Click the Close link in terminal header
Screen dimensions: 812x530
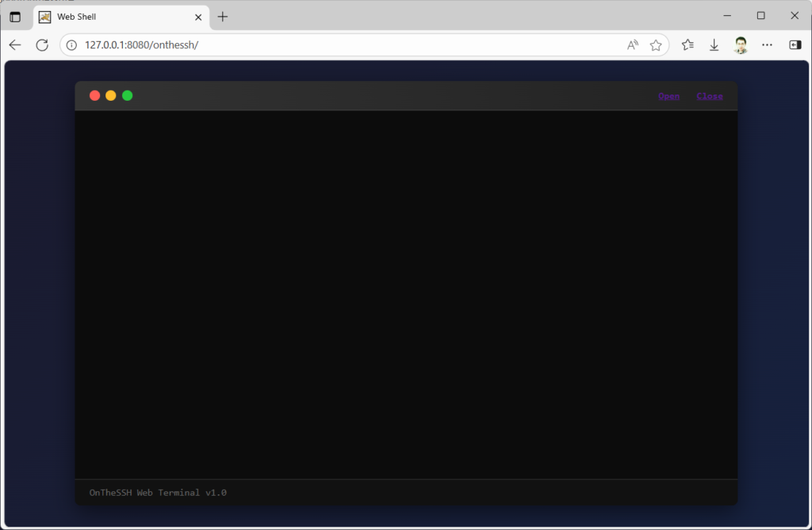pos(710,96)
